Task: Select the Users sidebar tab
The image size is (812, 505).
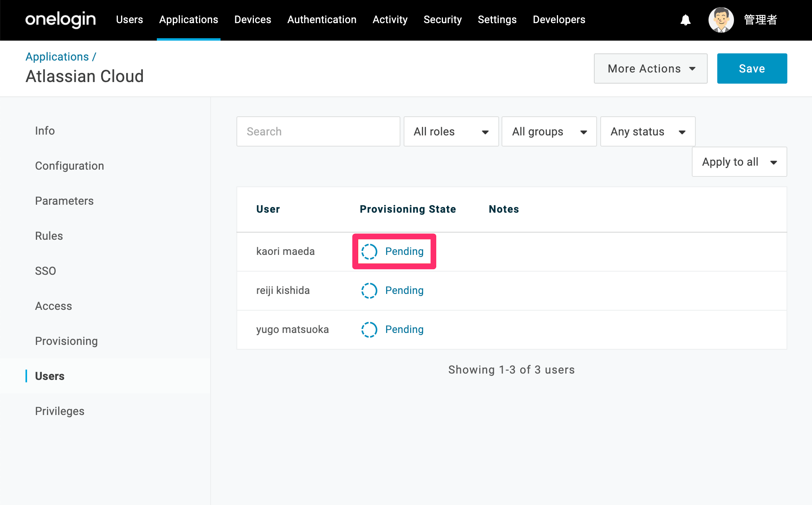Action: click(x=50, y=376)
